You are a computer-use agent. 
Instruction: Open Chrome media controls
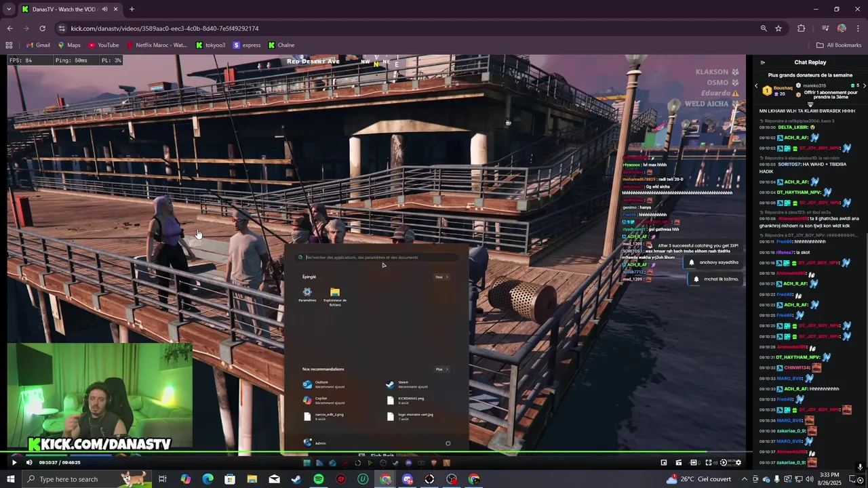click(825, 28)
